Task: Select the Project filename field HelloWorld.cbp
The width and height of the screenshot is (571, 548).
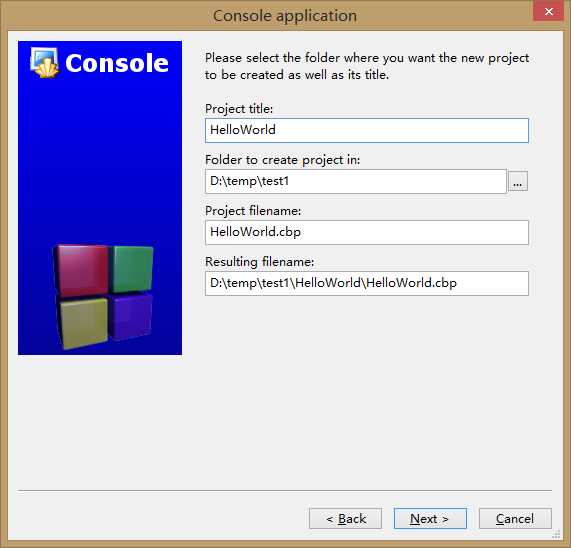Action: (367, 232)
